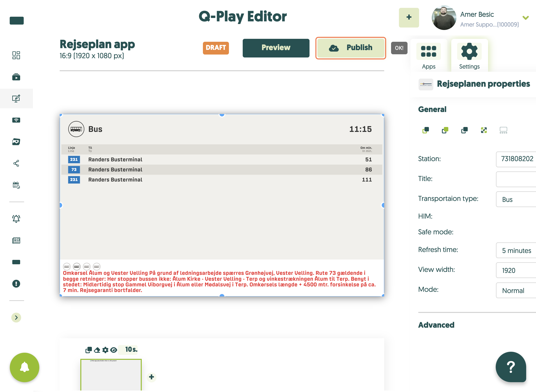This screenshot has height=392, width=536.
Task: Click the send-to-back layer icon
Action: (426, 130)
